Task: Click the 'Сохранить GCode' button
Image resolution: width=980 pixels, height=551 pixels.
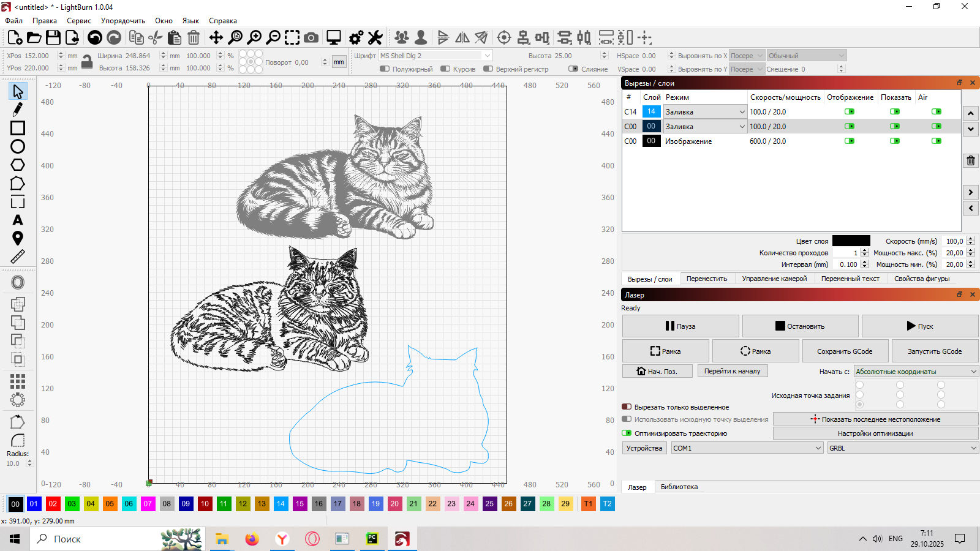Action: click(x=845, y=351)
